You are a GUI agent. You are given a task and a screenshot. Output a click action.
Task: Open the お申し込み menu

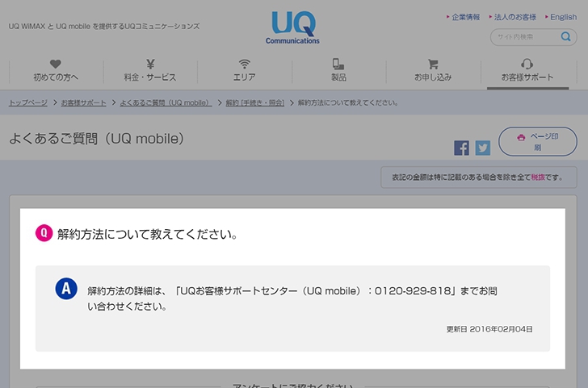[x=433, y=71]
